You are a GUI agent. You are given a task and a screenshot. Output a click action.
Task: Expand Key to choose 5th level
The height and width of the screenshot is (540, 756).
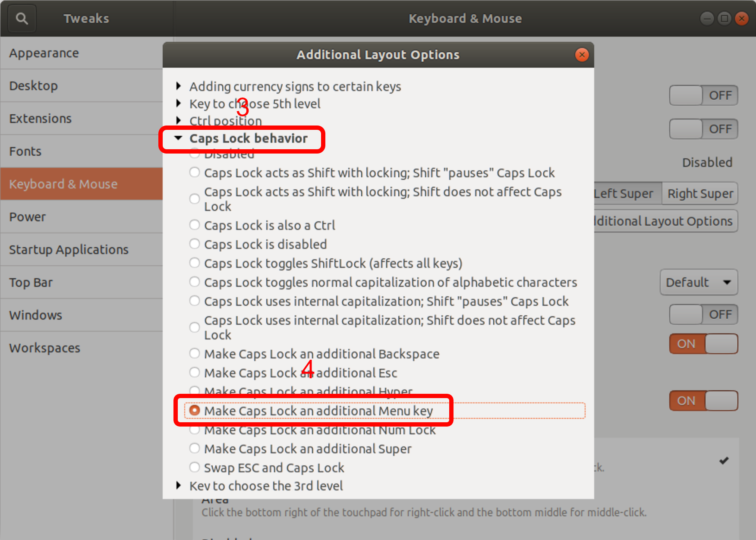[x=178, y=103]
